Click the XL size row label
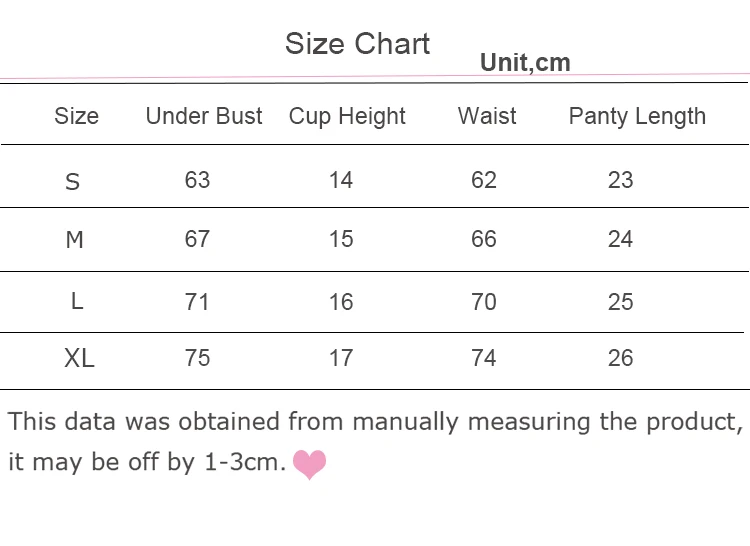Viewport: 750px width, 546px height. [79, 358]
